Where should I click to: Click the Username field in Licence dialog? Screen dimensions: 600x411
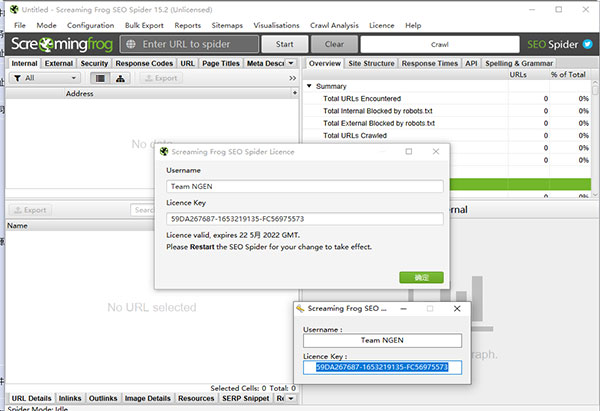305,187
